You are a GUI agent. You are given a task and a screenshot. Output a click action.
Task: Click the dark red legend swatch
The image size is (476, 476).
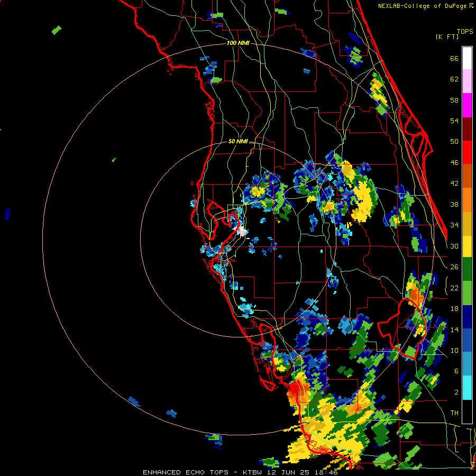click(x=467, y=129)
